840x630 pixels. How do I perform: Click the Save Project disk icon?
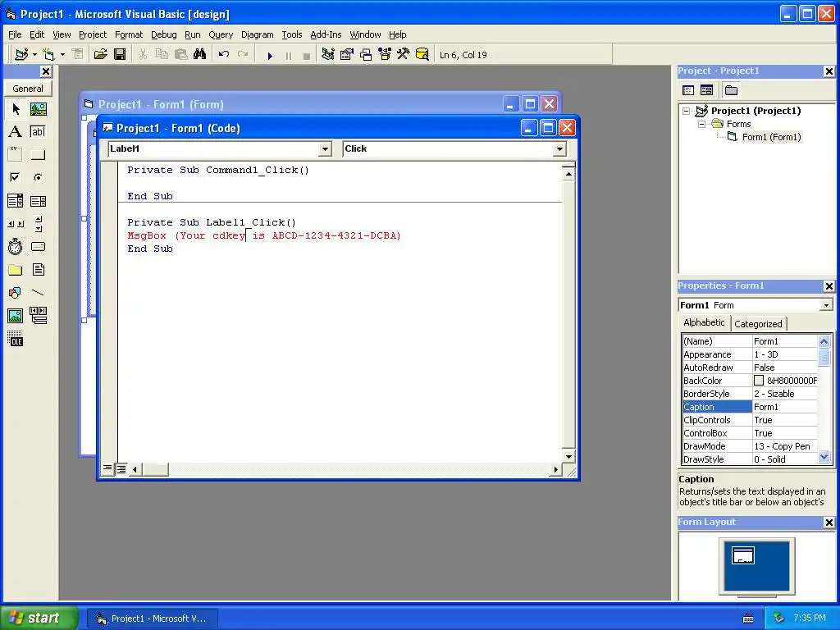[120, 54]
